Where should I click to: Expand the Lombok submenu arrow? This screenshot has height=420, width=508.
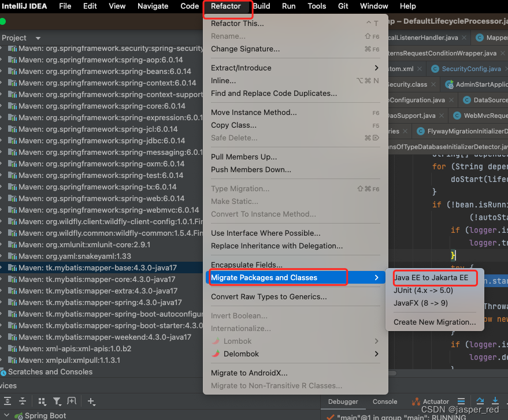tap(376, 341)
